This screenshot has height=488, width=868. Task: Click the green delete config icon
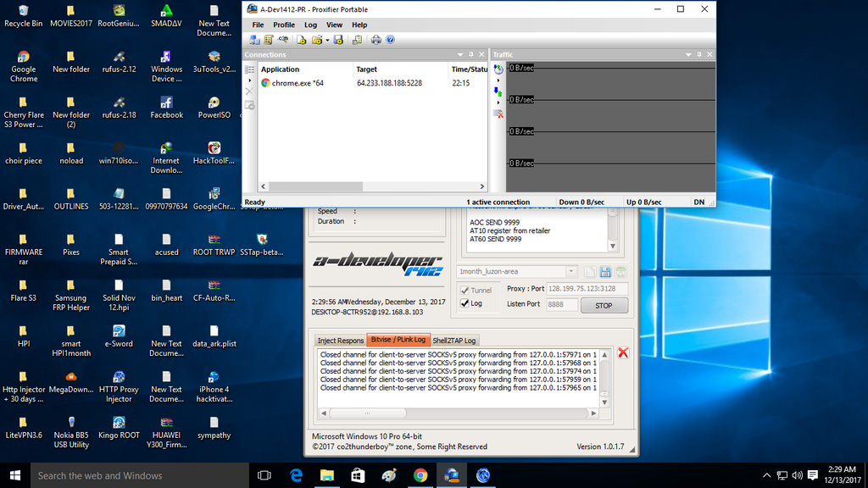(620, 272)
